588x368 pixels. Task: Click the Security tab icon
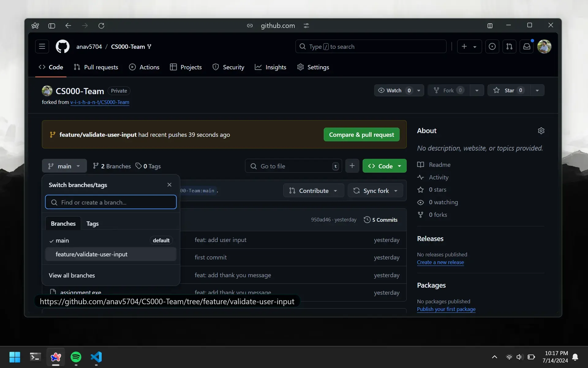click(216, 67)
